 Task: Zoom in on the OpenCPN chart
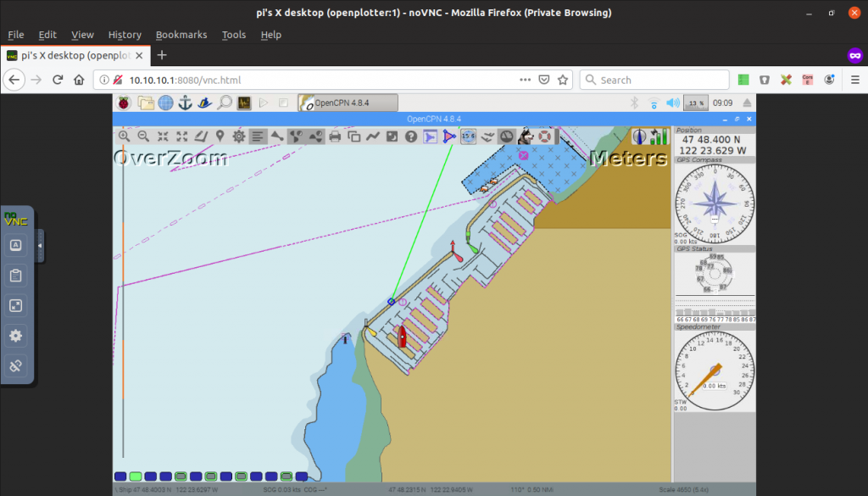pos(124,137)
